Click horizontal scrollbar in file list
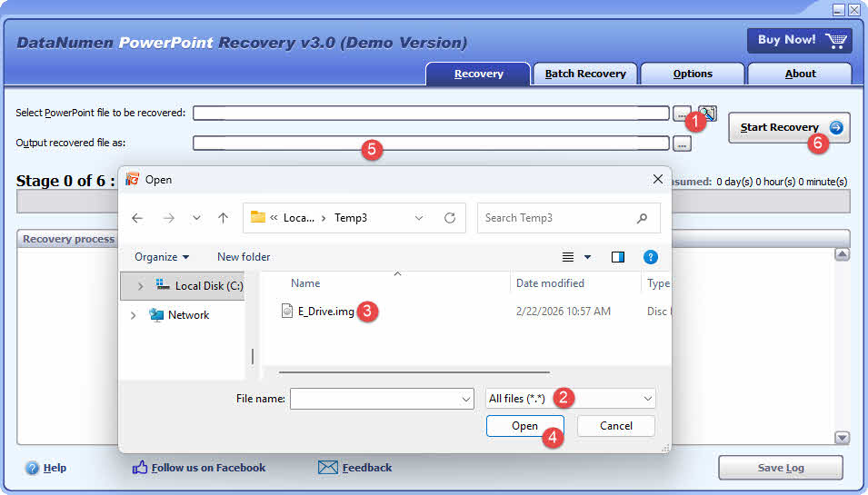868x495 pixels. click(414, 372)
